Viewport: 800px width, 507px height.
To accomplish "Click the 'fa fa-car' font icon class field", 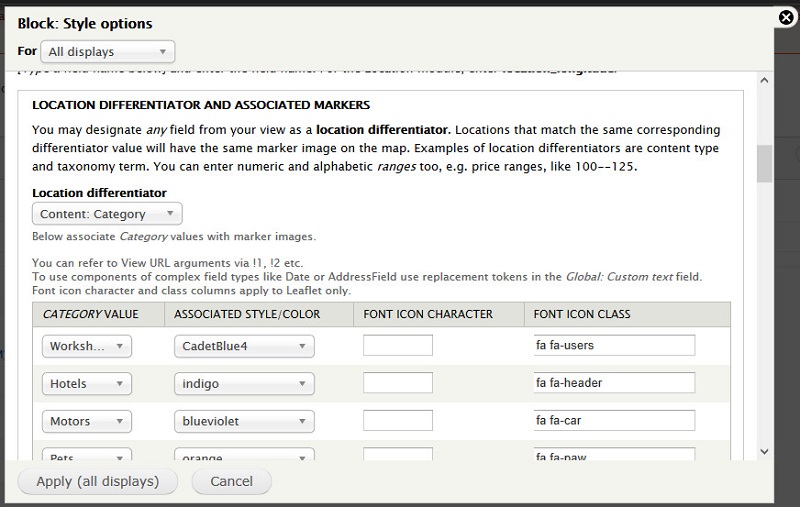I will click(614, 420).
